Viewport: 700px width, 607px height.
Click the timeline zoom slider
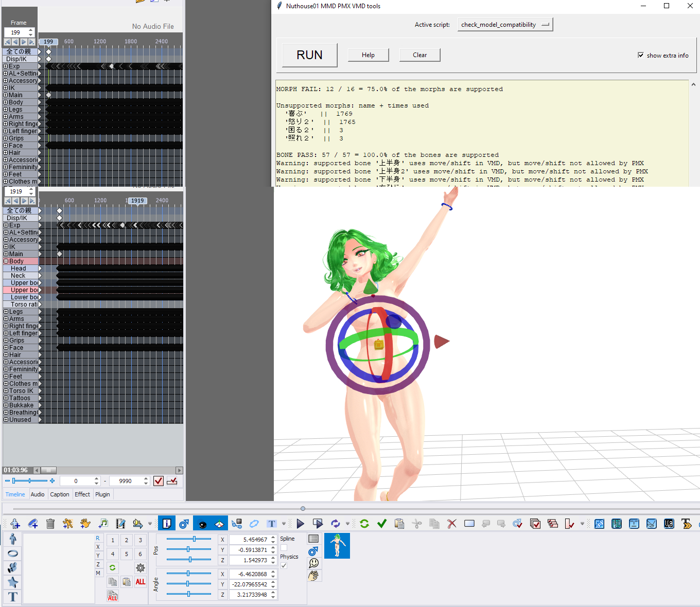[x=30, y=480]
